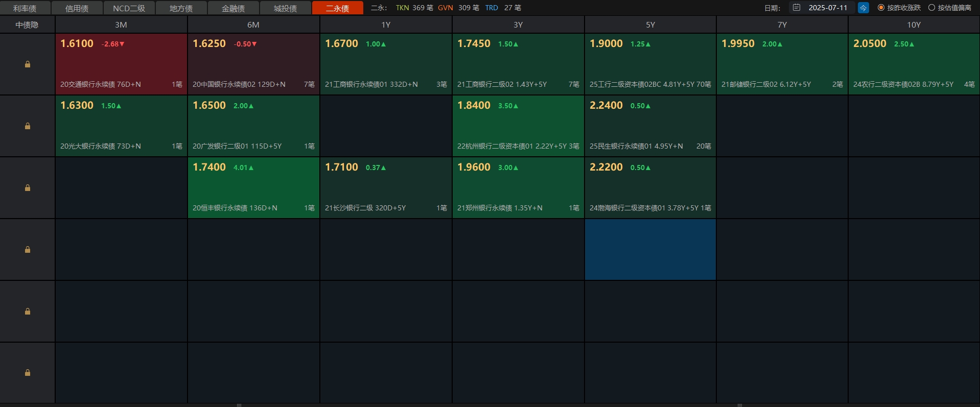
Task: Click 21长沙银行二级 320D+5Y bond name
Action: coord(365,208)
